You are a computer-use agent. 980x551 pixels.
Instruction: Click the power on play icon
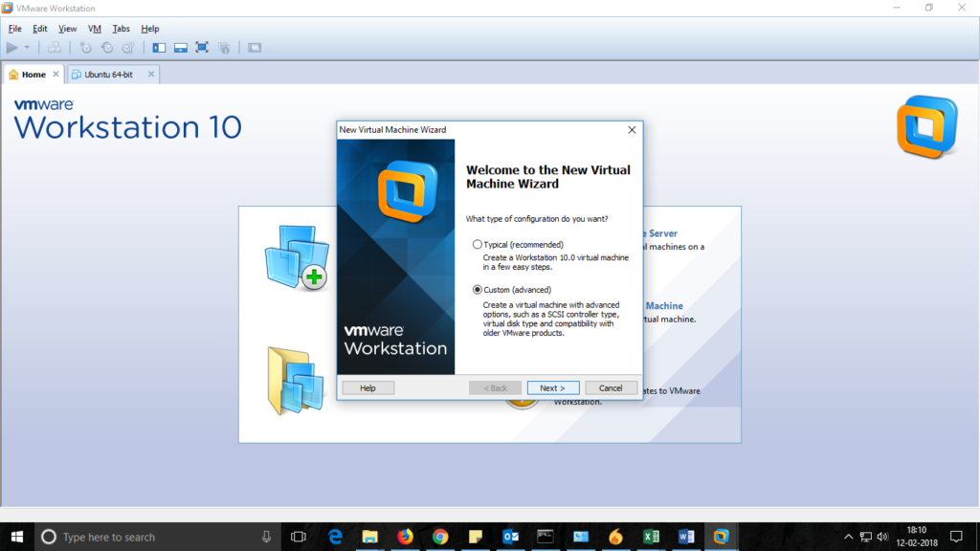coord(12,47)
